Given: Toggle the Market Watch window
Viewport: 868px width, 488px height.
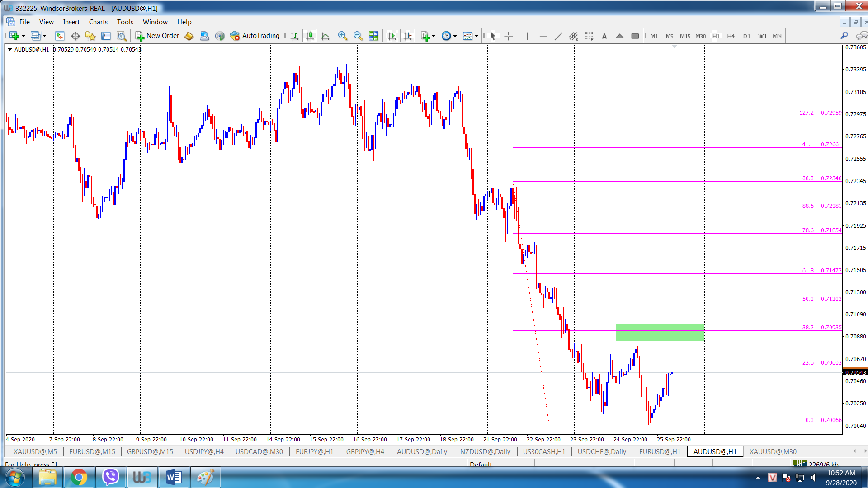Looking at the screenshot, I should pos(60,36).
